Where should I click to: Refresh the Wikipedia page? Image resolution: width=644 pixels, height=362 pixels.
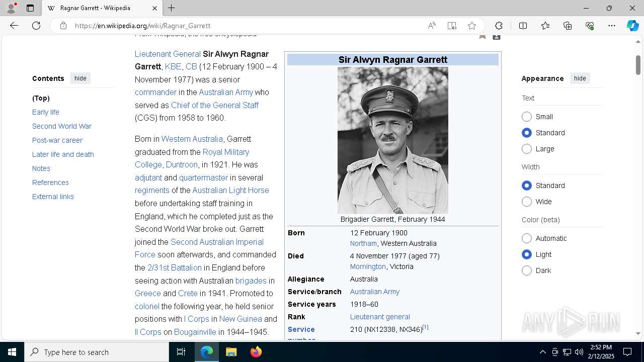point(36,26)
